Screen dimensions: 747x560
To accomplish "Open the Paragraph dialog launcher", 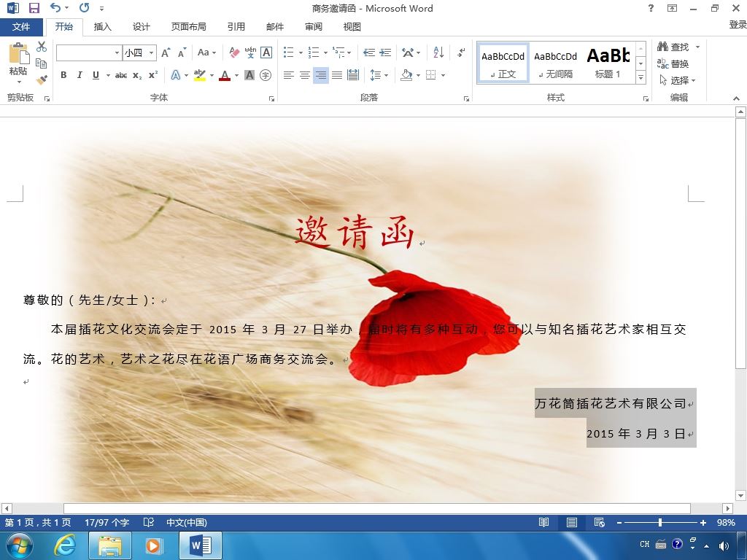I will [466, 98].
